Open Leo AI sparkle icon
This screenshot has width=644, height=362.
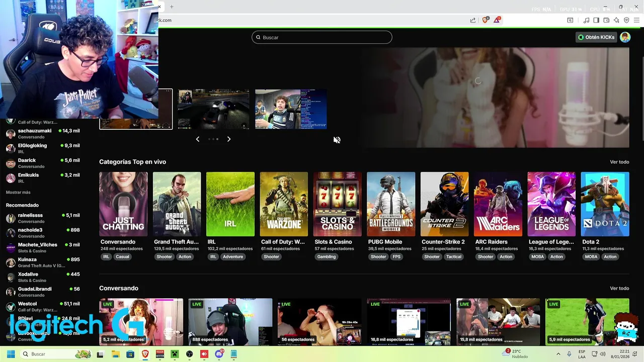click(616, 20)
